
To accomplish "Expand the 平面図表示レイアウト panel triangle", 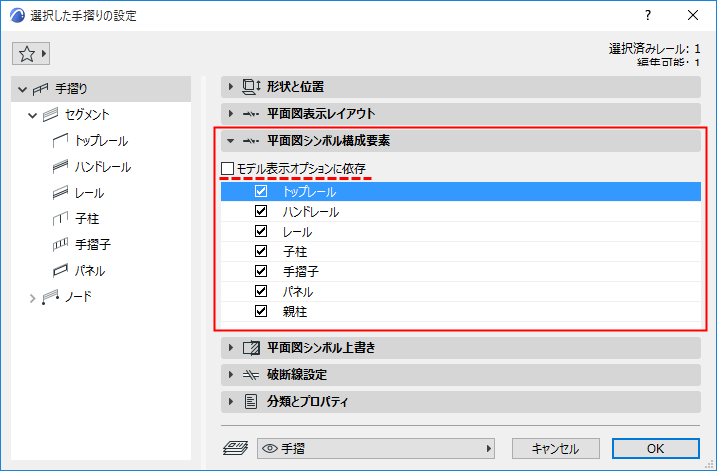I will coord(231,113).
